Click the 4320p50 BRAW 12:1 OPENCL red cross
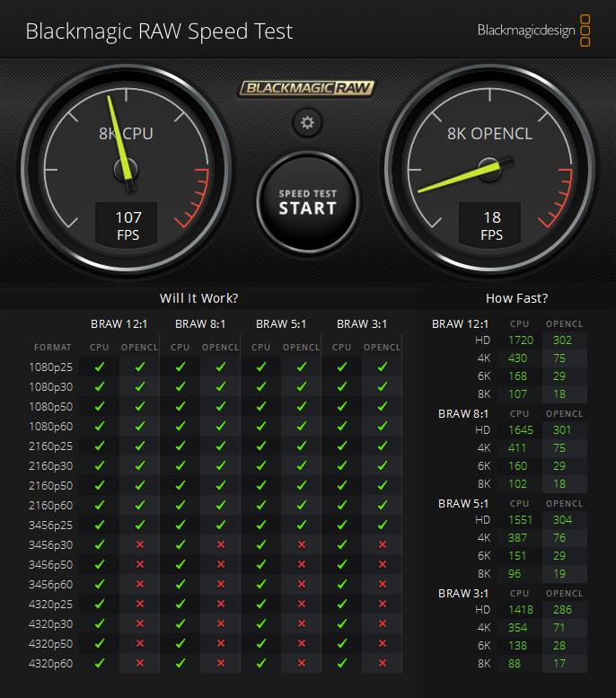This screenshot has width=616, height=698. point(140,643)
